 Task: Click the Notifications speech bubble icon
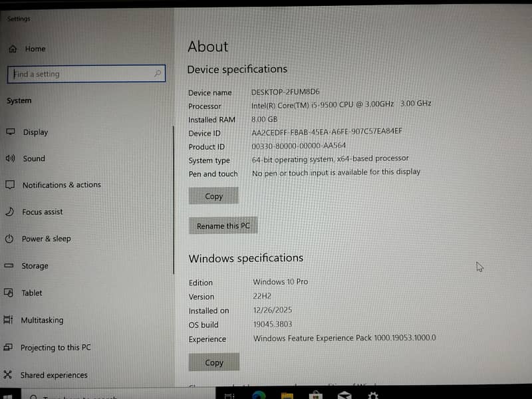10,185
